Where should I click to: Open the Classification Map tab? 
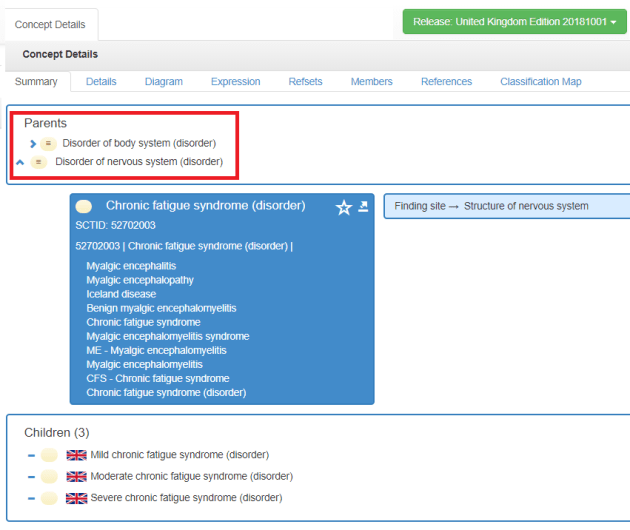(x=540, y=81)
